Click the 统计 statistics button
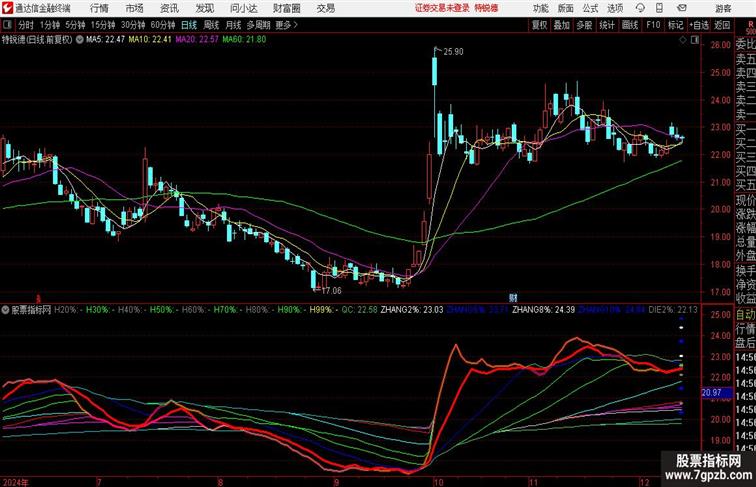The image size is (756, 487). pos(607,25)
